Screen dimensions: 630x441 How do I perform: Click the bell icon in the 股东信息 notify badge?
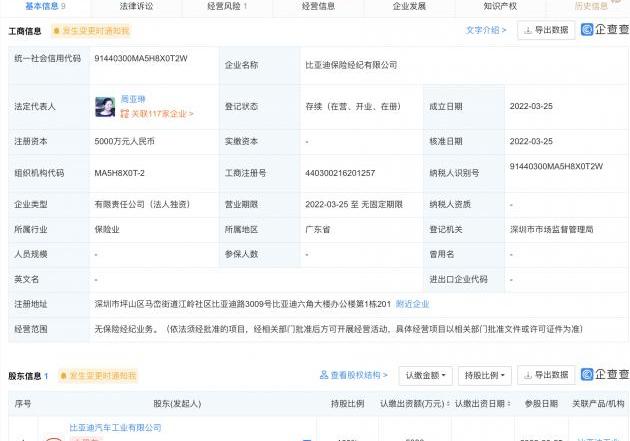[x=63, y=376]
